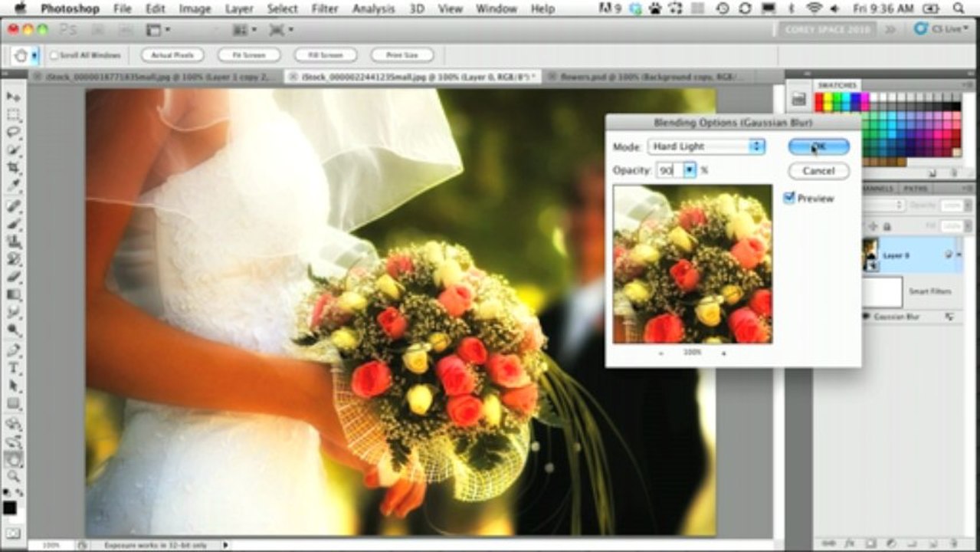
Task: Open the Wi-Fi menu bar icon
Action: tap(814, 9)
